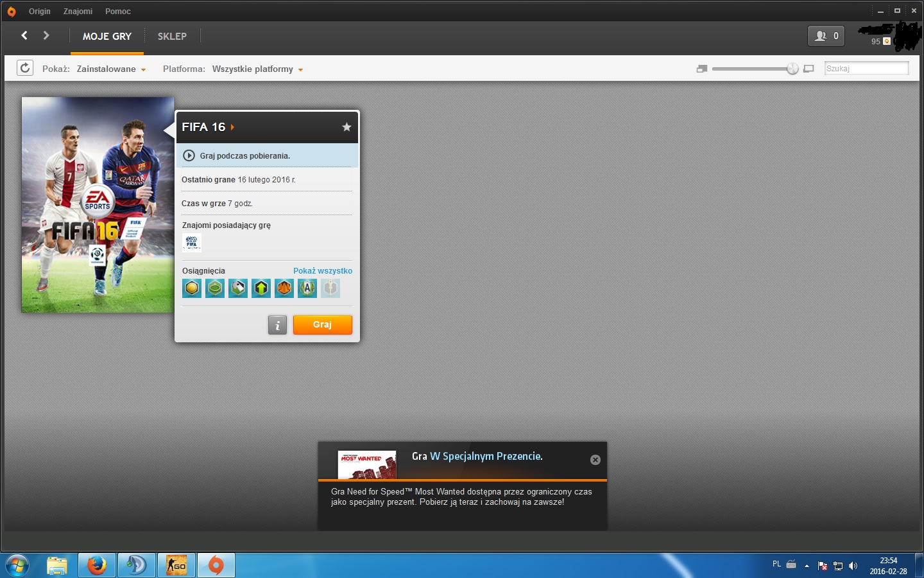Open the friend avatar owning FIFA 16
Image resolution: width=924 pixels, height=578 pixels.
[192, 242]
